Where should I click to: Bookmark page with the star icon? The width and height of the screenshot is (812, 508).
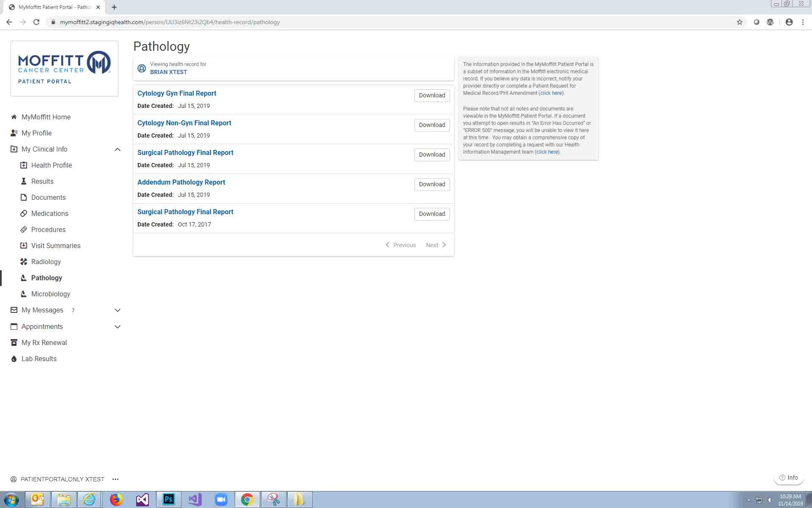click(739, 22)
